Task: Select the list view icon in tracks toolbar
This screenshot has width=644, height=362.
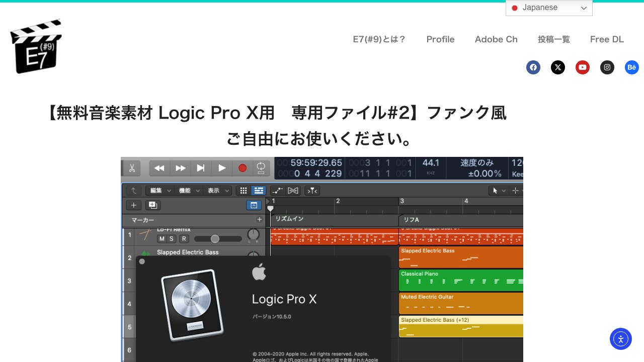Action: click(259, 191)
